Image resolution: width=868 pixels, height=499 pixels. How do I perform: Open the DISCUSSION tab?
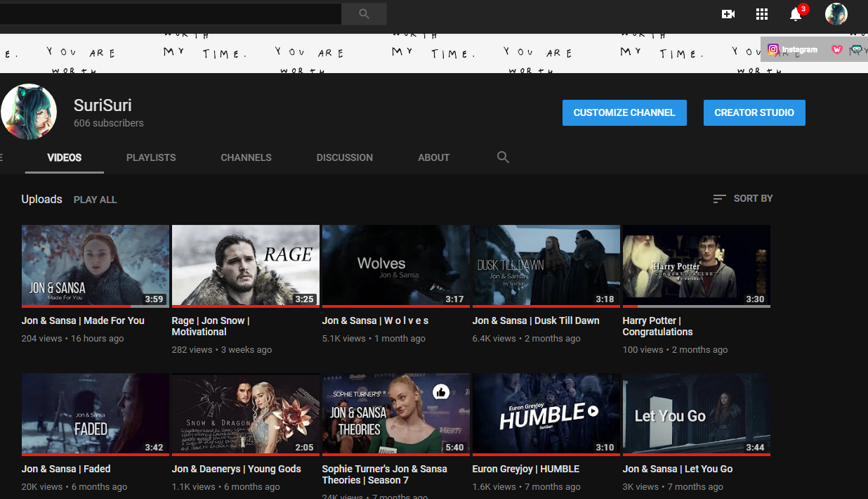pos(344,157)
